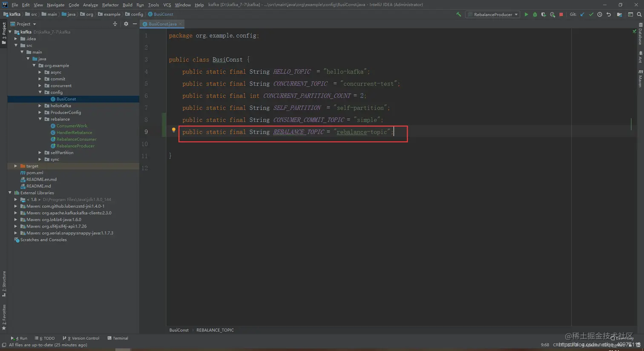Expand the commit package arrow
The height and width of the screenshot is (351, 644).
40,79
